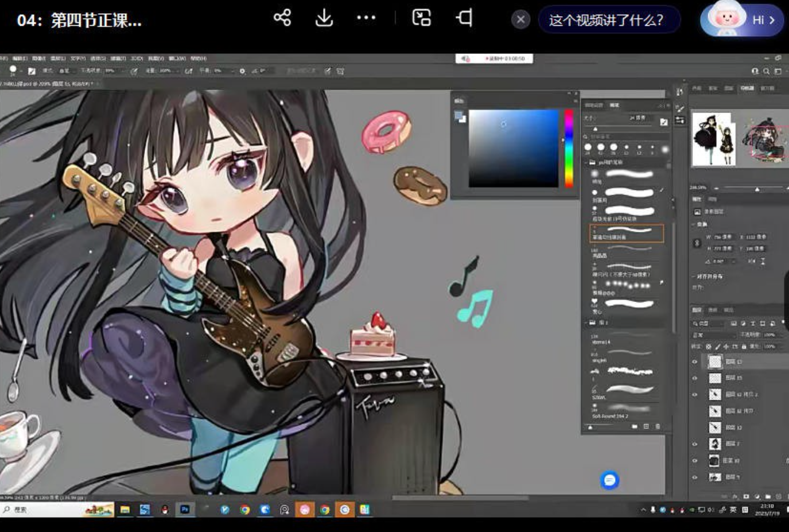Collapse the first brush folder group
The image size is (789, 532).
pos(586,162)
